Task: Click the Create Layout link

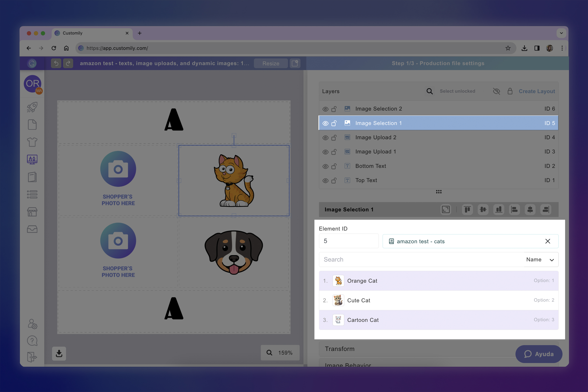Action: point(537,91)
